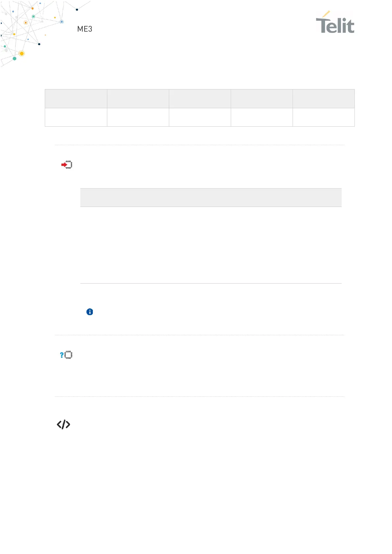The image size is (392, 554).
Task: Click the fourth white cell of top table
Action: coord(262,117)
